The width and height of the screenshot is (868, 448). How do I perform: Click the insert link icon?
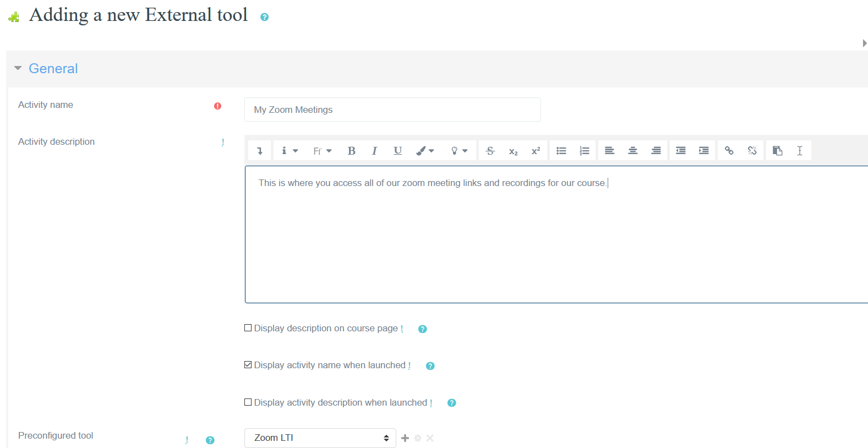point(729,151)
